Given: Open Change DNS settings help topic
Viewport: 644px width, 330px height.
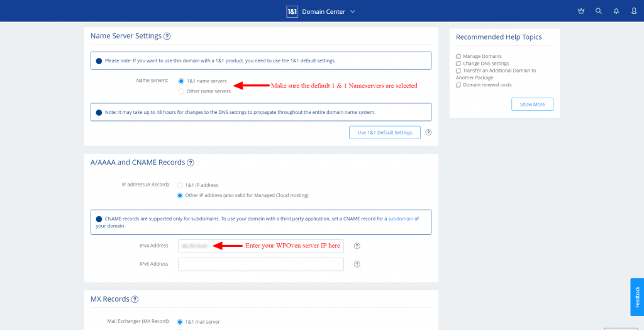Looking at the screenshot, I should (486, 64).
